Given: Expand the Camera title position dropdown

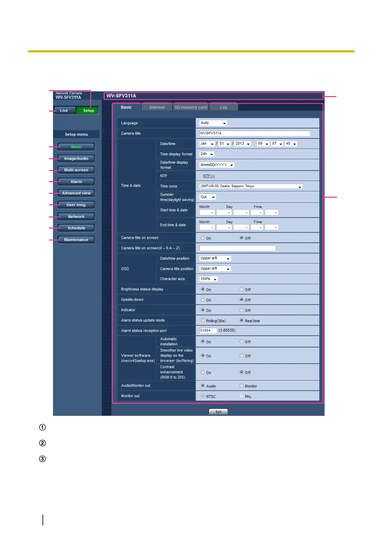Looking at the screenshot, I should pos(215,269).
